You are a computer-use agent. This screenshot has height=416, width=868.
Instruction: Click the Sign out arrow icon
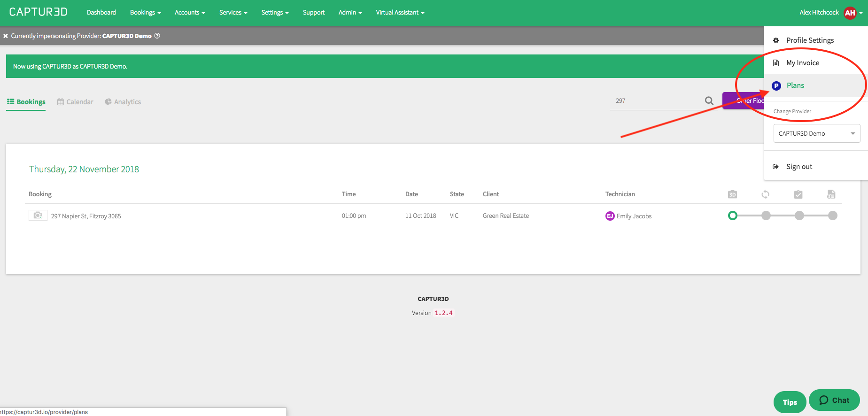[776, 167]
